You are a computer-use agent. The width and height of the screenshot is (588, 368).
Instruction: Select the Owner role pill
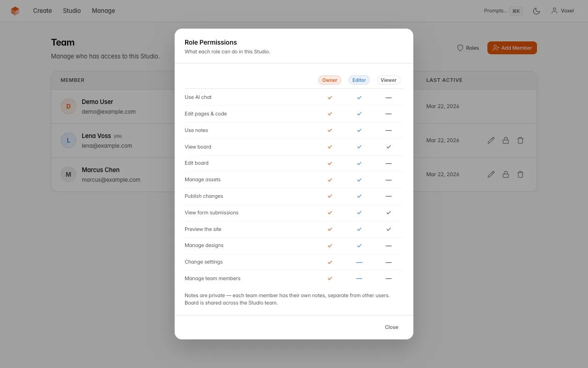coord(329,80)
